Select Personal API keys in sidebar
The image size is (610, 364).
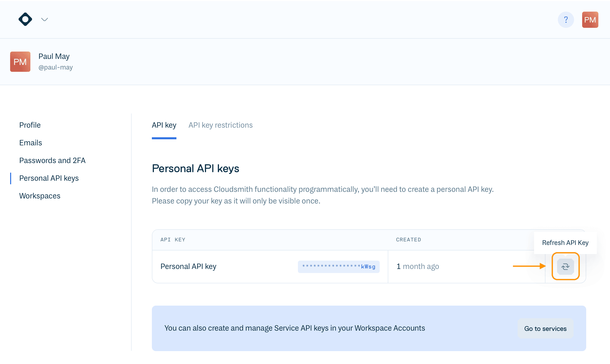(49, 178)
